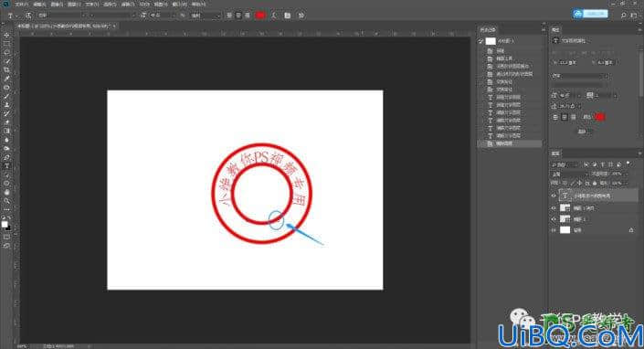Viewport: 644px width, 349px height.
Task: Open the Layer menu
Action: (x=73, y=4)
